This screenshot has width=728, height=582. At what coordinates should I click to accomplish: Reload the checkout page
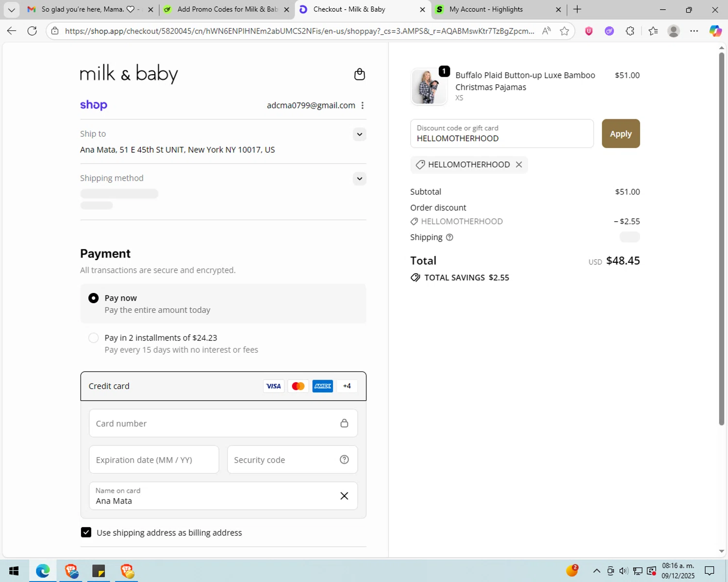pyautogui.click(x=32, y=31)
